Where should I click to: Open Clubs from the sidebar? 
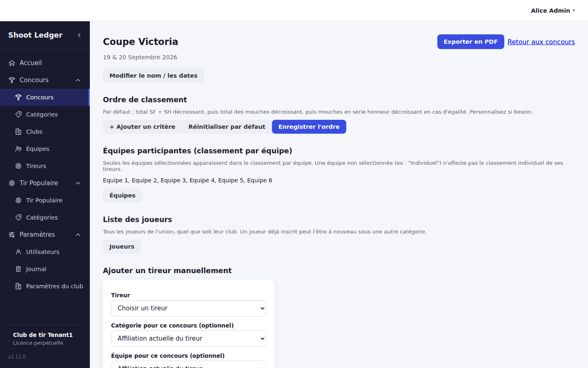pos(45,132)
